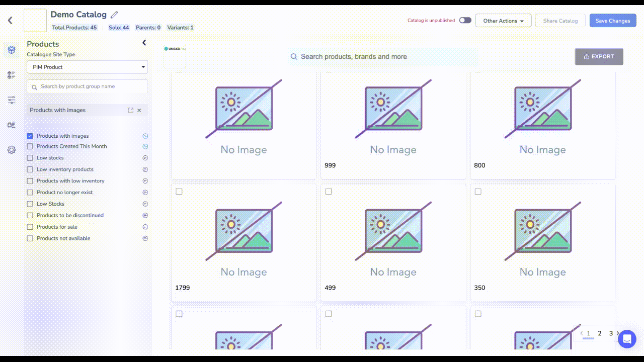Uncheck Products with images checkbox
This screenshot has width=644, height=362.
(30, 136)
